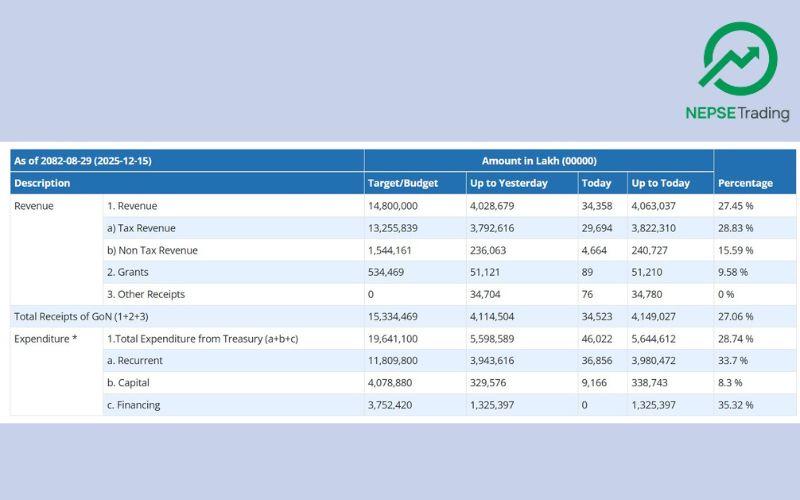
Task: Click the a. Recurrent row label
Action: [135, 361]
